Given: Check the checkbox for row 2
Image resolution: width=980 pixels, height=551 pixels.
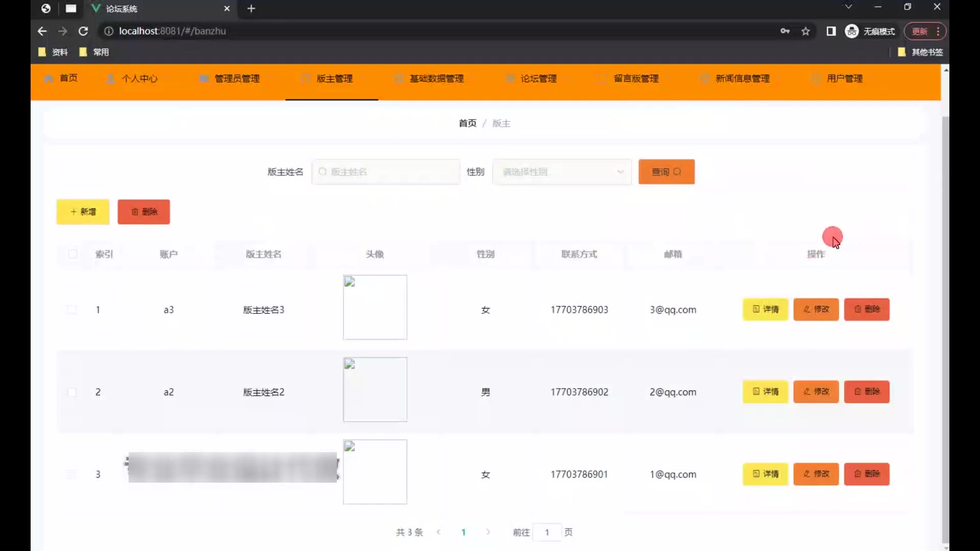Looking at the screenshot, I should click(72, 392).
